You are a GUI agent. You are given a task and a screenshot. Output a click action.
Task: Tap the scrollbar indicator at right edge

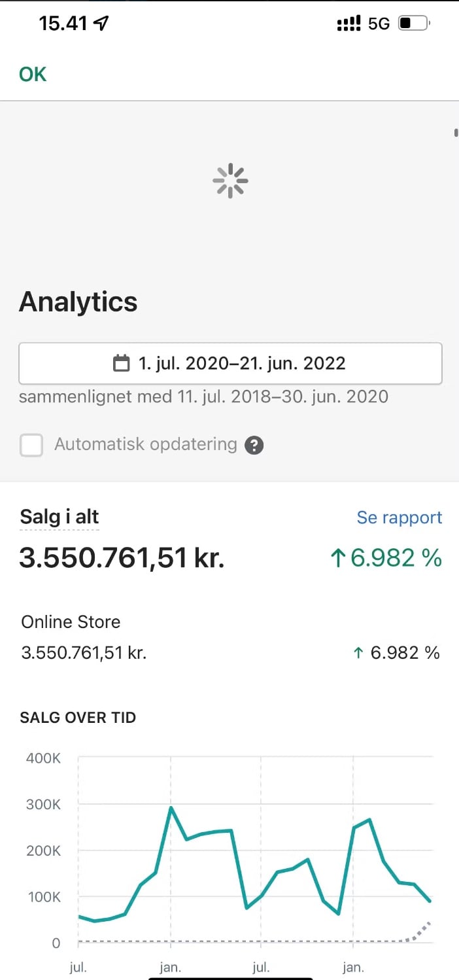456,133
